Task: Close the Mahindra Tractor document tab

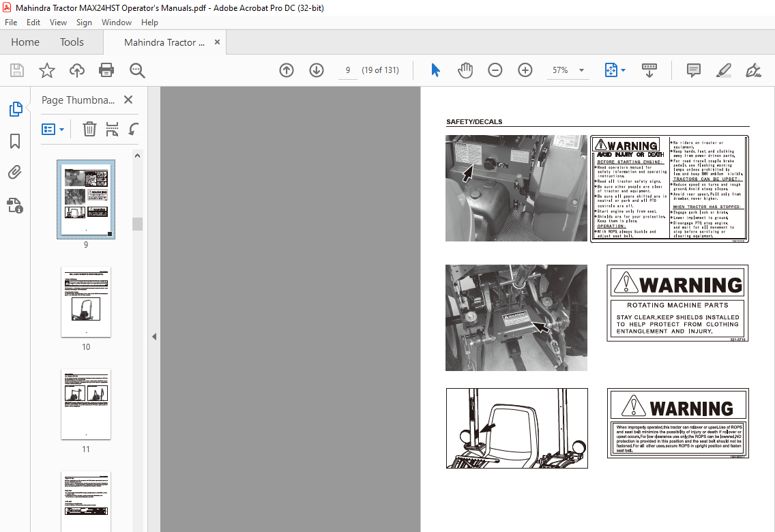Action: (217, 42)
